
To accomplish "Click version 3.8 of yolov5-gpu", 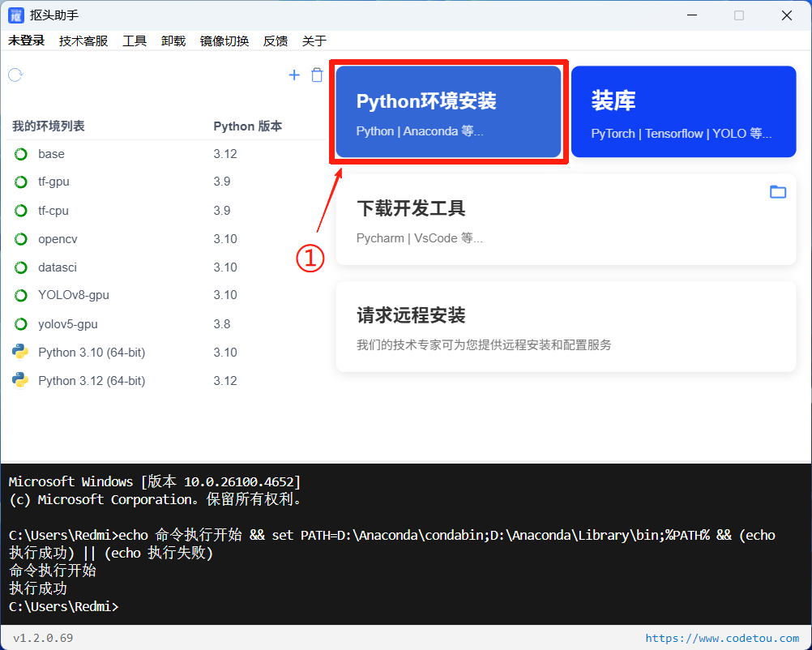I will click(x=222, y=324).
